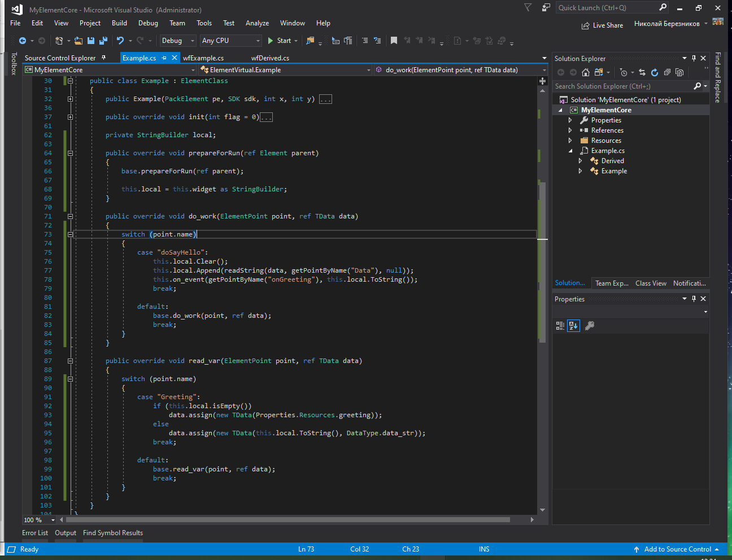Refresh the Solution Explorer
The image size is (732, 560).
click(x=655, y=72)
